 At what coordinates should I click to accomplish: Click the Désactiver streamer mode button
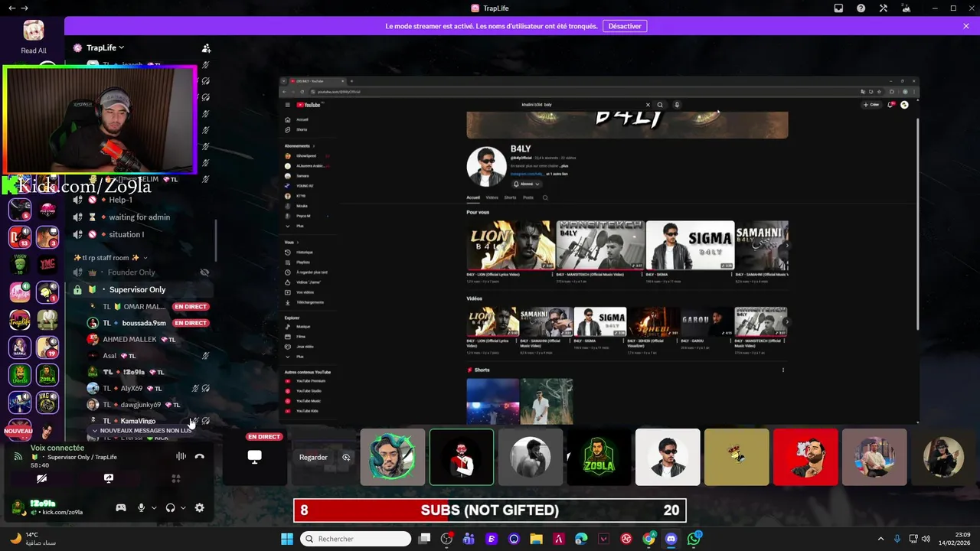pyautogui.click(x=625, y=26)
